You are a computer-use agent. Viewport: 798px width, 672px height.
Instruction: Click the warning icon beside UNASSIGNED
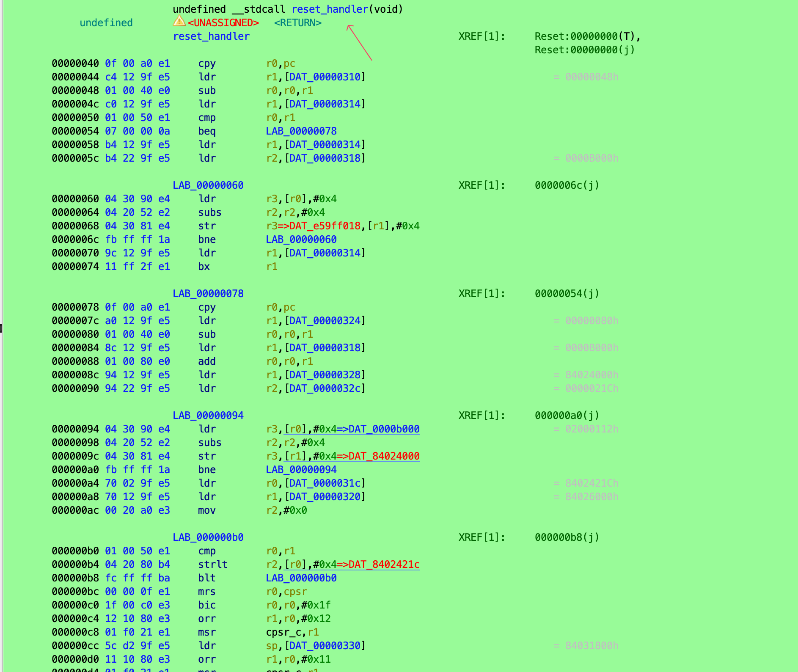point(179,21)
